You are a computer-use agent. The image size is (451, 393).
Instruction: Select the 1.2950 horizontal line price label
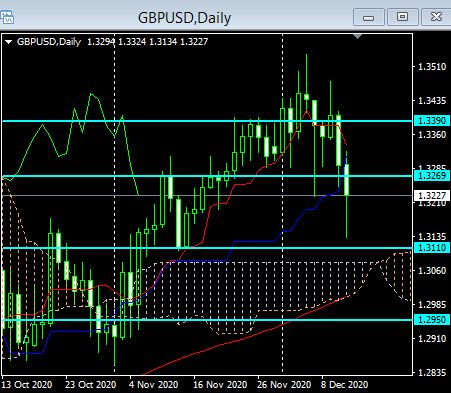click(x=432, y=320)
